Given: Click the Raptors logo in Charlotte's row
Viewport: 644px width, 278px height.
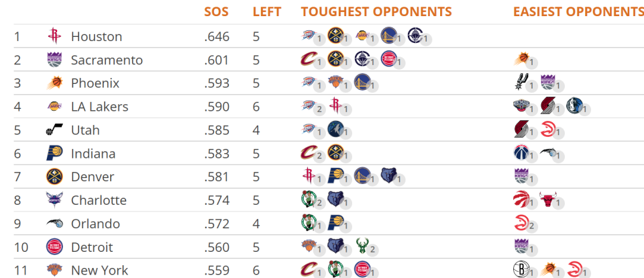Looking at the screenshot, I should (521, 199).
